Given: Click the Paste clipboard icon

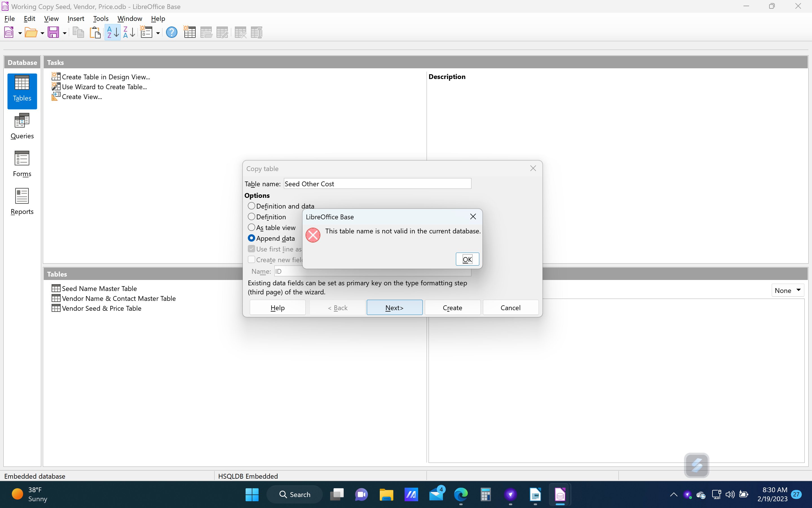Looking at the screenshot, I should pyautogui.click(x=95, y=32).
